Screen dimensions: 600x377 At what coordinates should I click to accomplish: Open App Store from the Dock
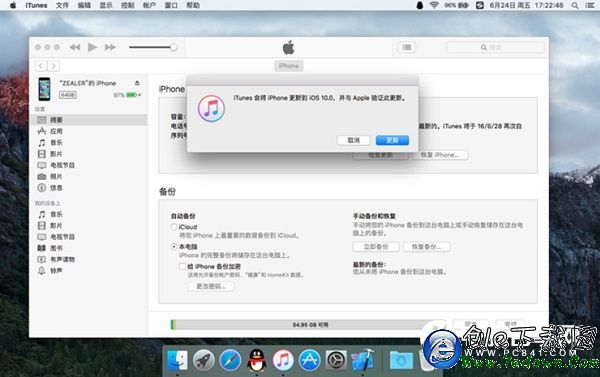point(310,361)
